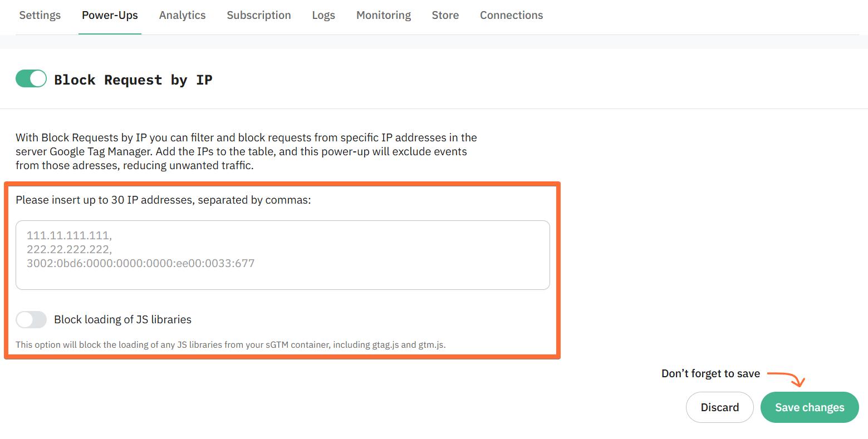Enable Block loading of JS libraries toggle
This screenshot has width=868, height=439.
pyautogui.click(x=31, y=319)
